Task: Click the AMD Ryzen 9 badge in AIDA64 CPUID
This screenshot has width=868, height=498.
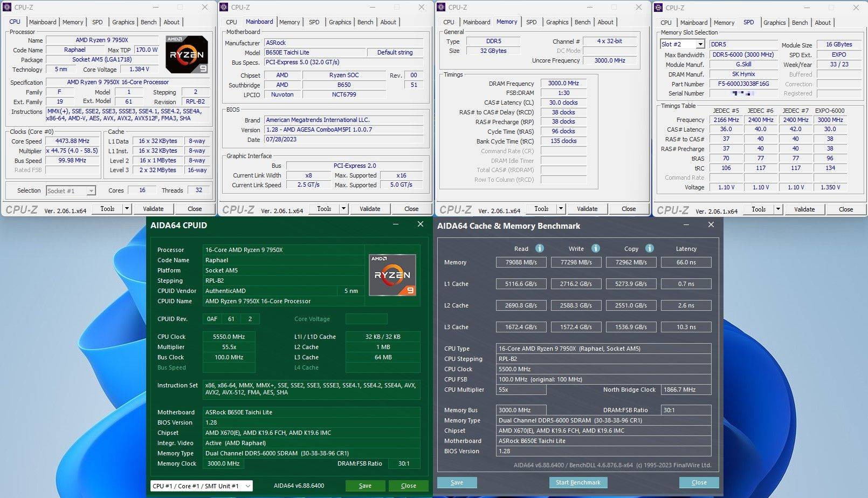Action: (392, 275)
